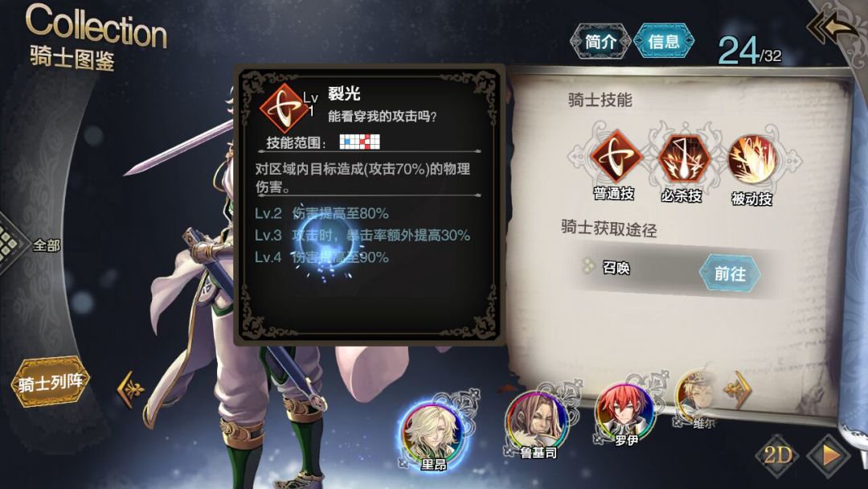
Task: Show next knights with the right gold arrow
Action: (x=739, y=390)
